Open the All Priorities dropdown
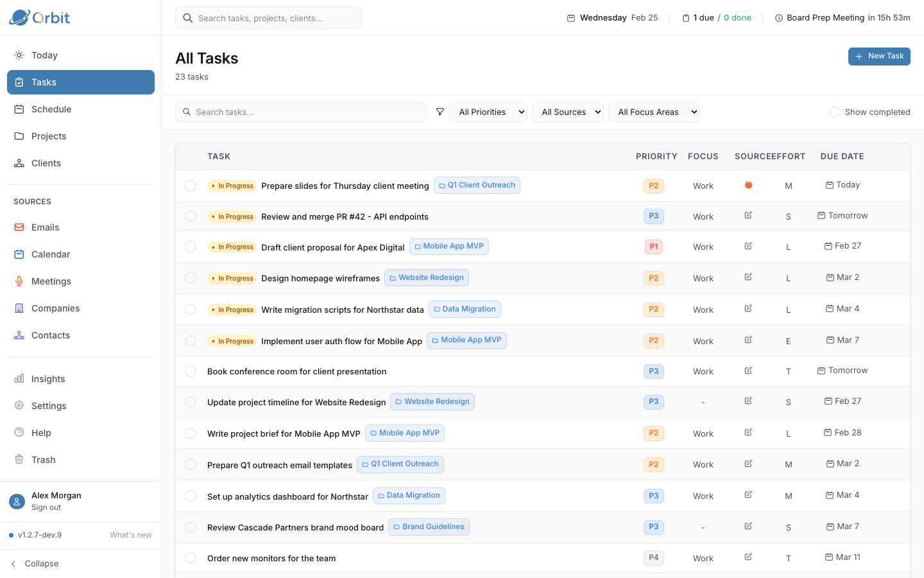Screen dimensions: 924x578 click(488, 112)
